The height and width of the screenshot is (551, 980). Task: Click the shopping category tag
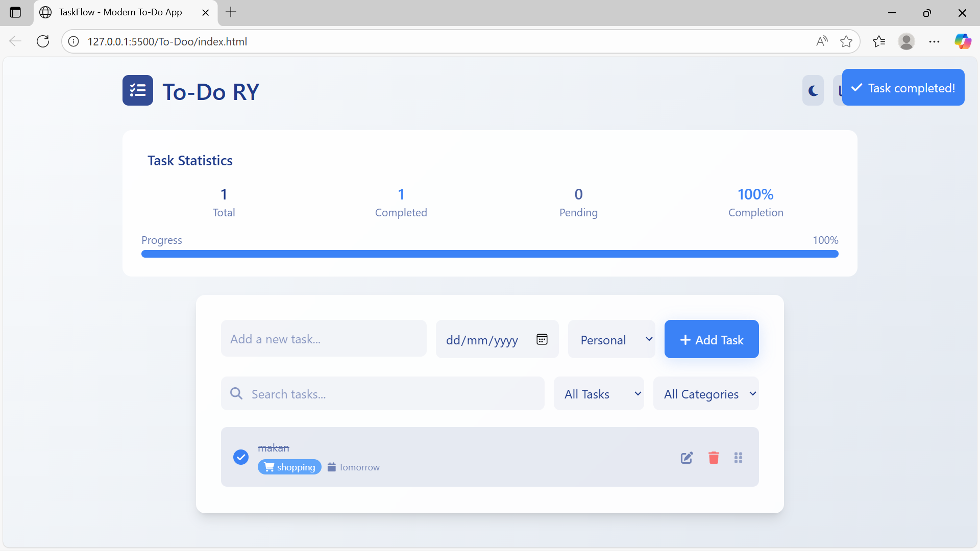(289, 467)
